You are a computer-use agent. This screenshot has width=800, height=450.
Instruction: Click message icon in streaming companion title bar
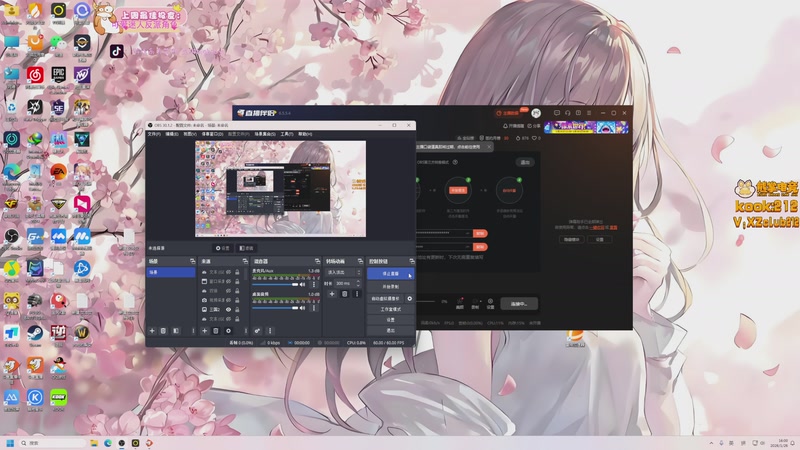[x=557, y=113]
